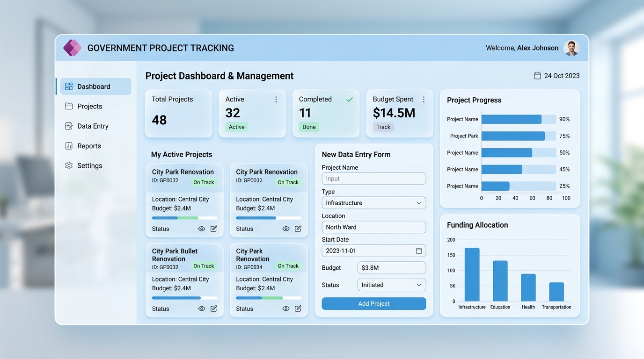
Task: Click the purple app logo icon
Action: coord(73,48)
